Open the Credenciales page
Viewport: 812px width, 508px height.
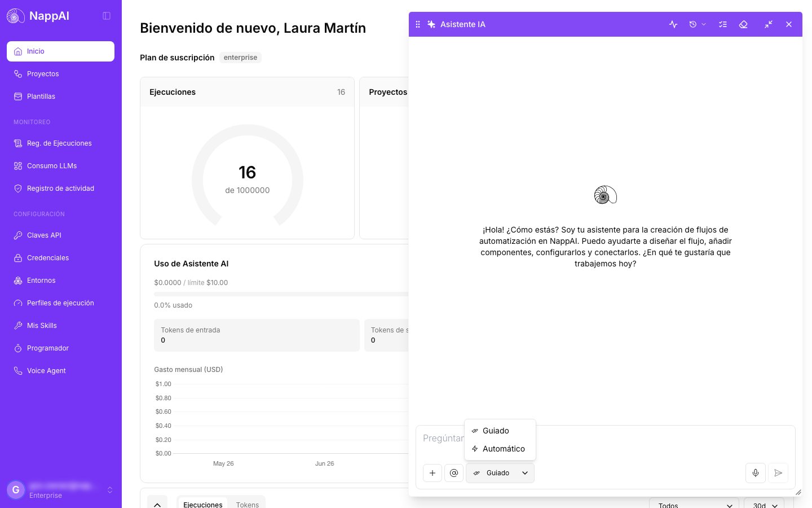point(60,258)
